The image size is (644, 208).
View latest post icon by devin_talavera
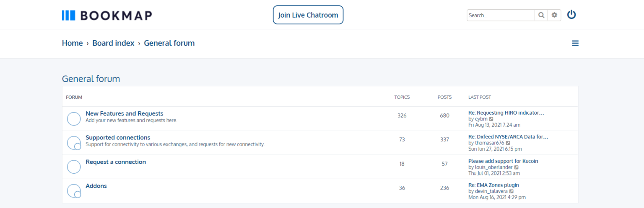coord(512,191)
